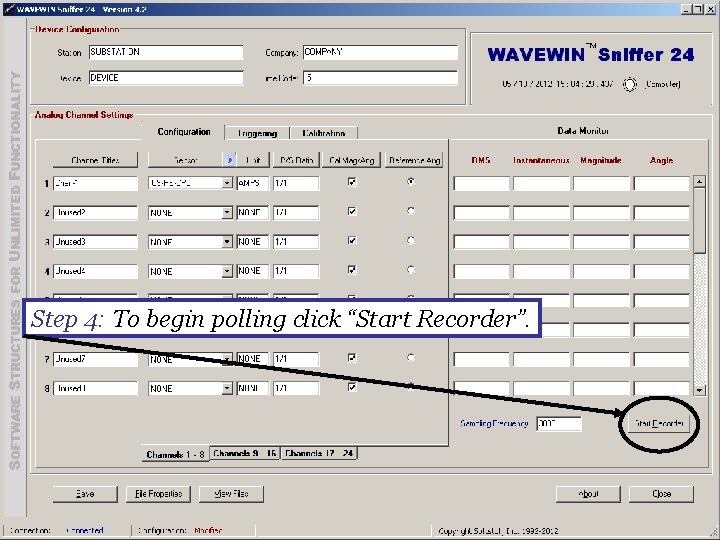Click the Reference Ang header button
The height and width of the screenshot is (540, 720).
click(414, 160)
